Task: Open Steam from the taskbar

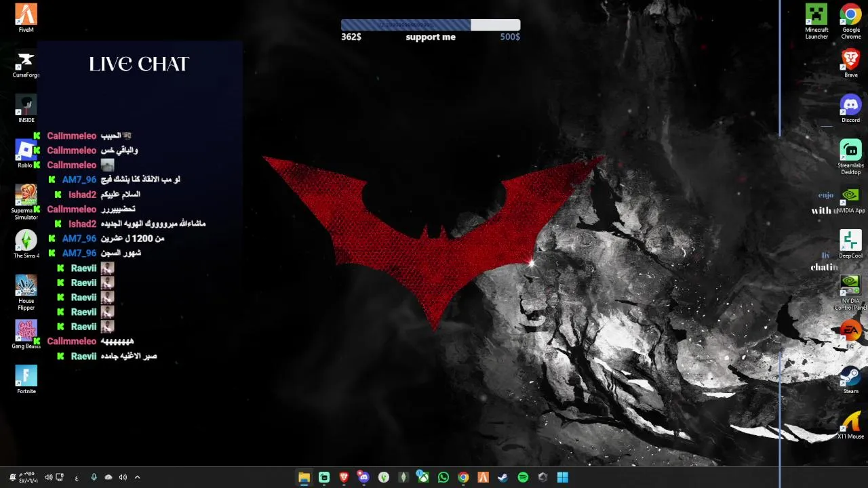Action: 502,477
